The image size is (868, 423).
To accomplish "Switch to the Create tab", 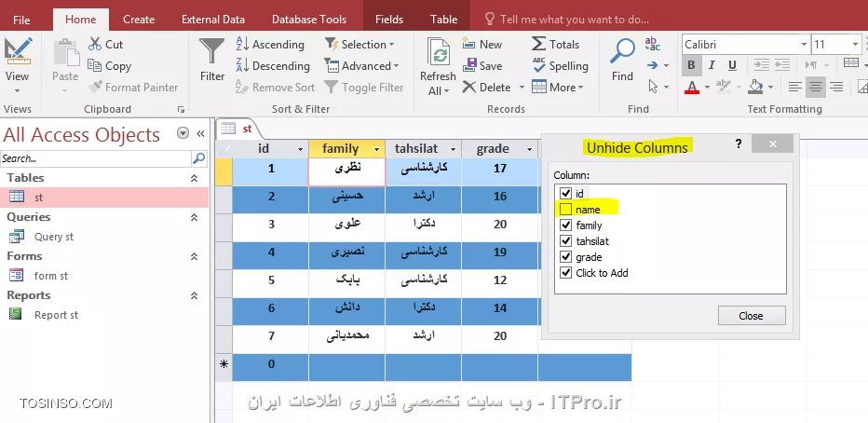I will click(139, 20).
